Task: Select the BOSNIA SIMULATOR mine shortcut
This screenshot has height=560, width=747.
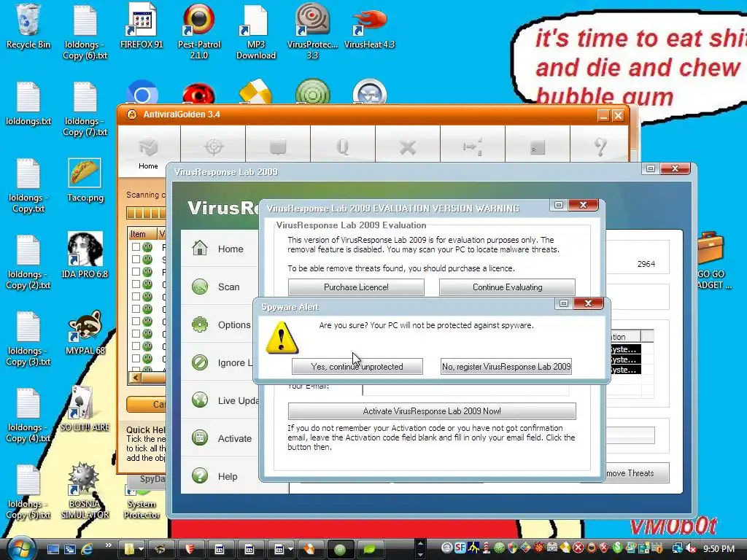Action: [85, 491]
